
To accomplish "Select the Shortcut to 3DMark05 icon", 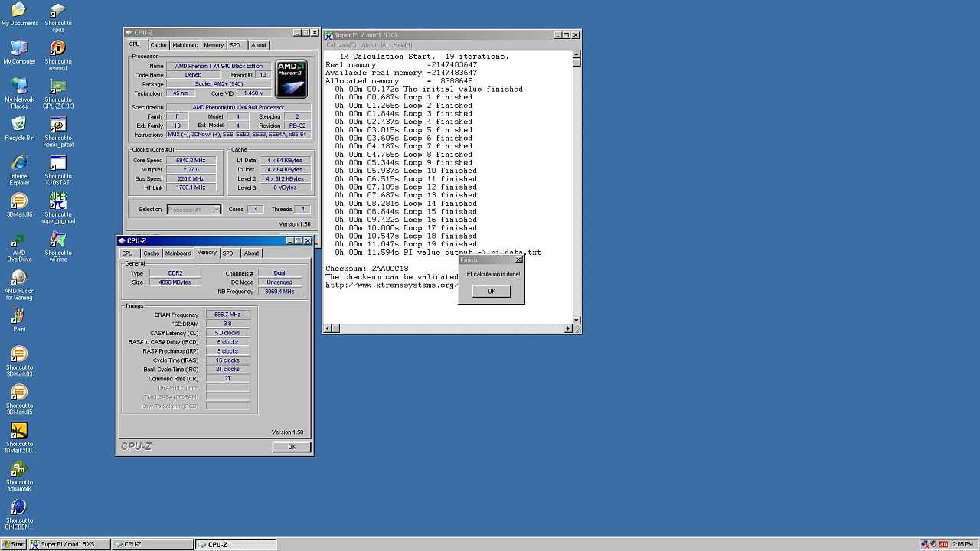I will (19, 399).
